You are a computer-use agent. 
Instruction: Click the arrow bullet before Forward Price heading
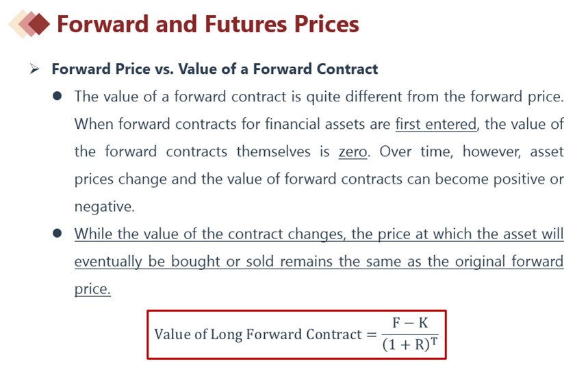35,69
